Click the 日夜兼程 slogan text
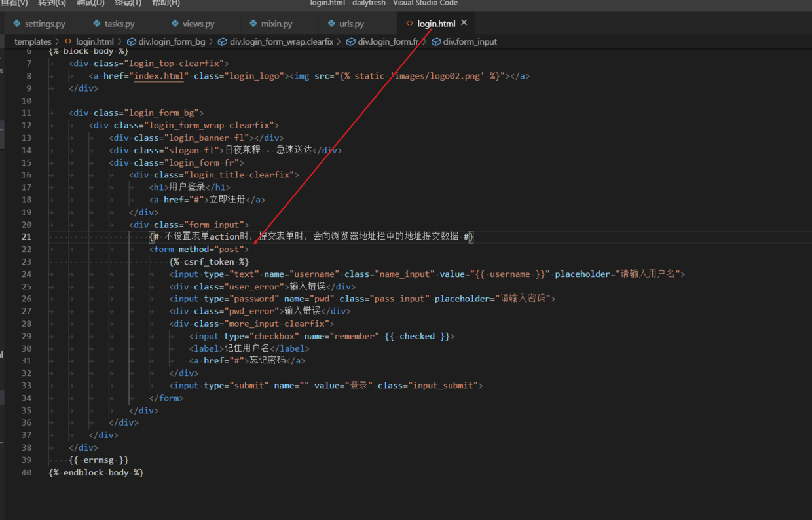Screen dimensions: 812x520 pyautogui.click(x=243, y=150)
